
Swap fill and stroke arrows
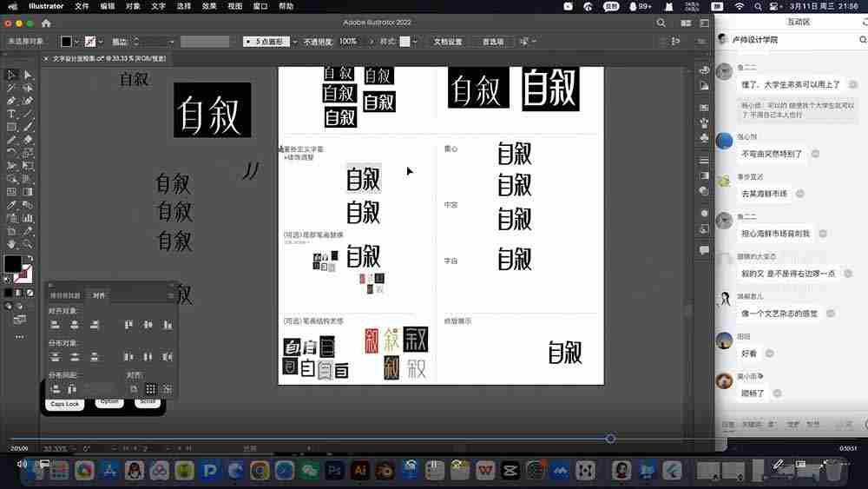(30, 258)
